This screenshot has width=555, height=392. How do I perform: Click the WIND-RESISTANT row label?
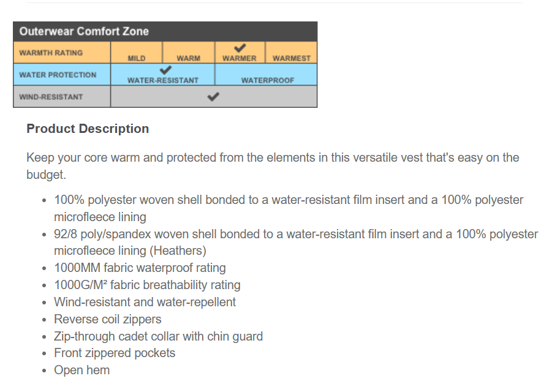coord(51,97)
